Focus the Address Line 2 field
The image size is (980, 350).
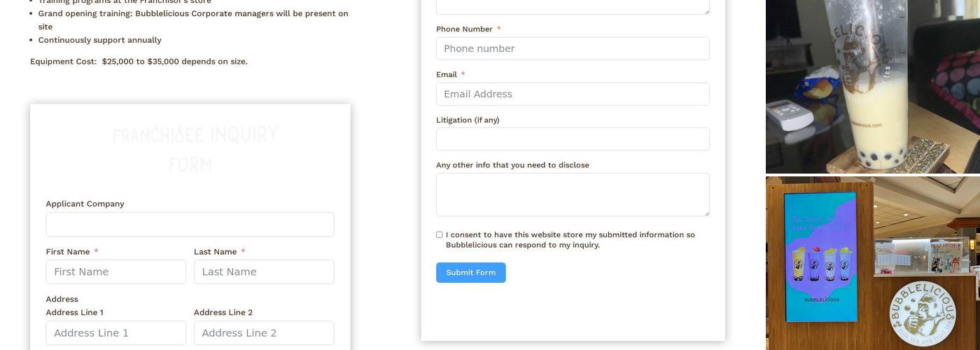click(264, 332)
